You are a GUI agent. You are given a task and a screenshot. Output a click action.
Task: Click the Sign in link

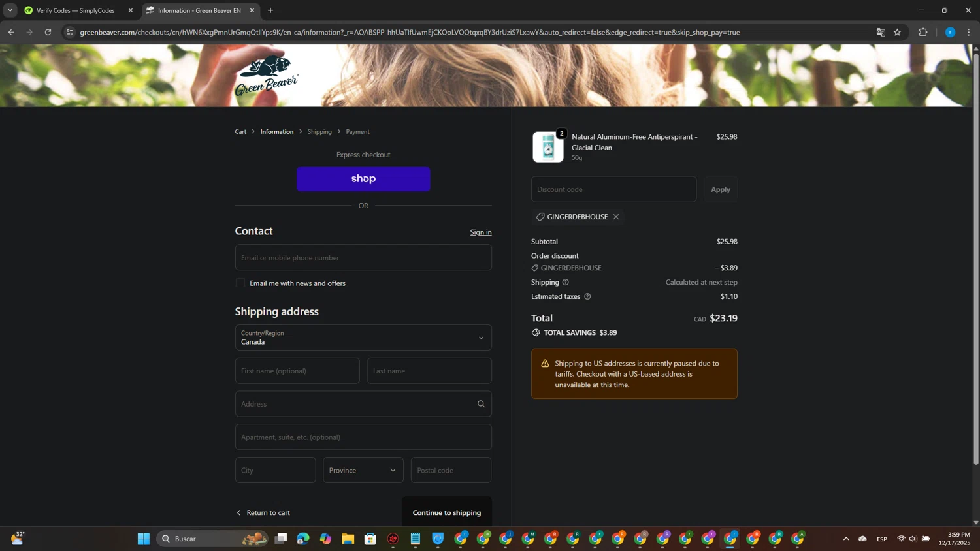point(481,232)
